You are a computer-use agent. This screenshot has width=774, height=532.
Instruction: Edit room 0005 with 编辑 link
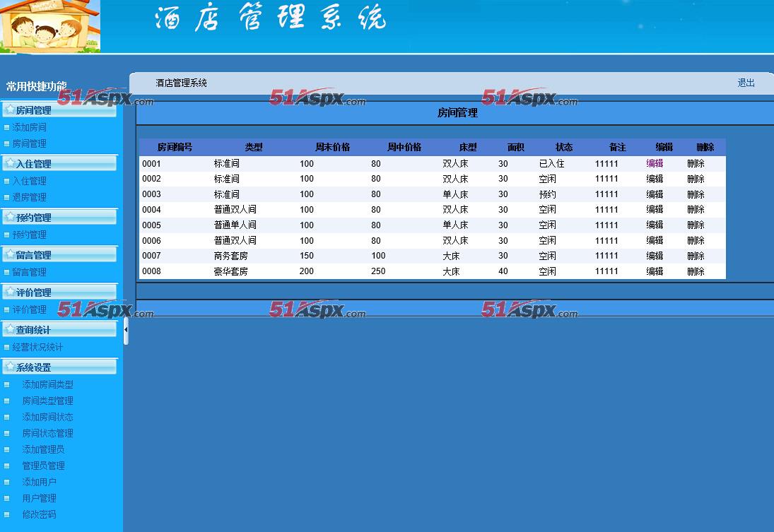coord(655,225)
